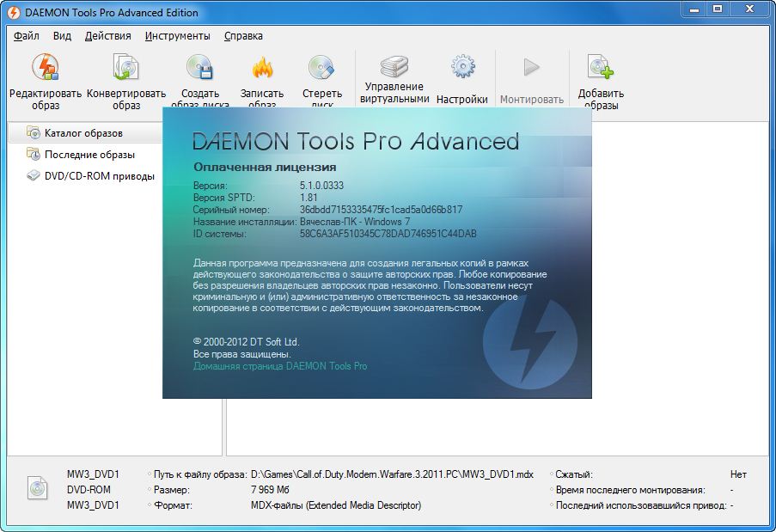
Task: Click the installation name Вячеслав-ПК - Windows 7
Action: [x=355, y=222]
